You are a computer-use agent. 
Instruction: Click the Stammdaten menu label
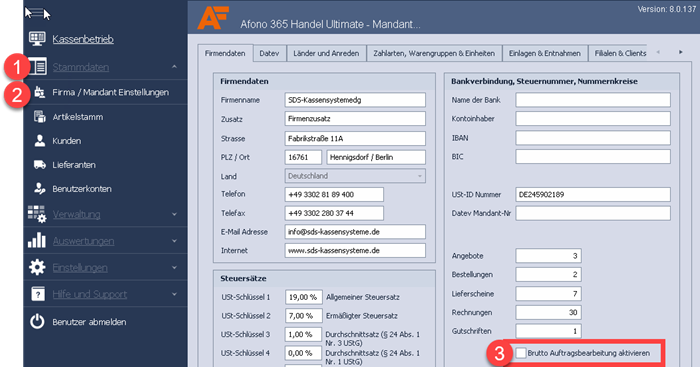point(81,67)
